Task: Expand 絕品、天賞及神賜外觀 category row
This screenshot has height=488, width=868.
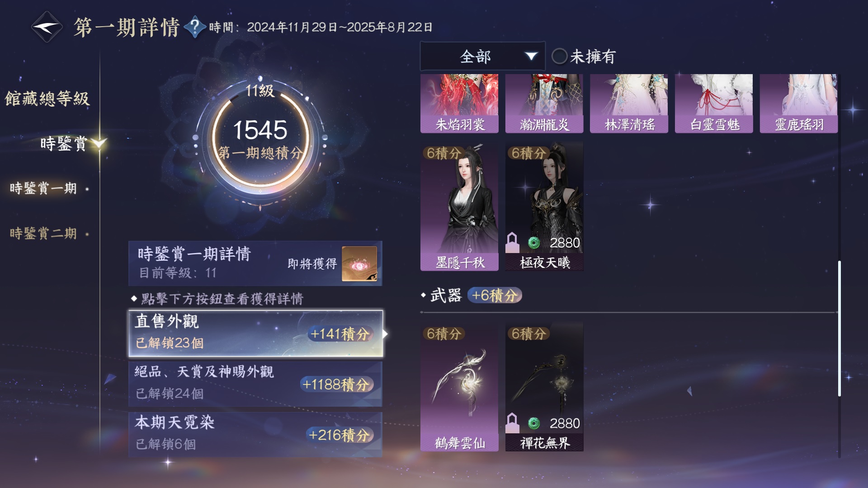Action: tap(255, 384)
